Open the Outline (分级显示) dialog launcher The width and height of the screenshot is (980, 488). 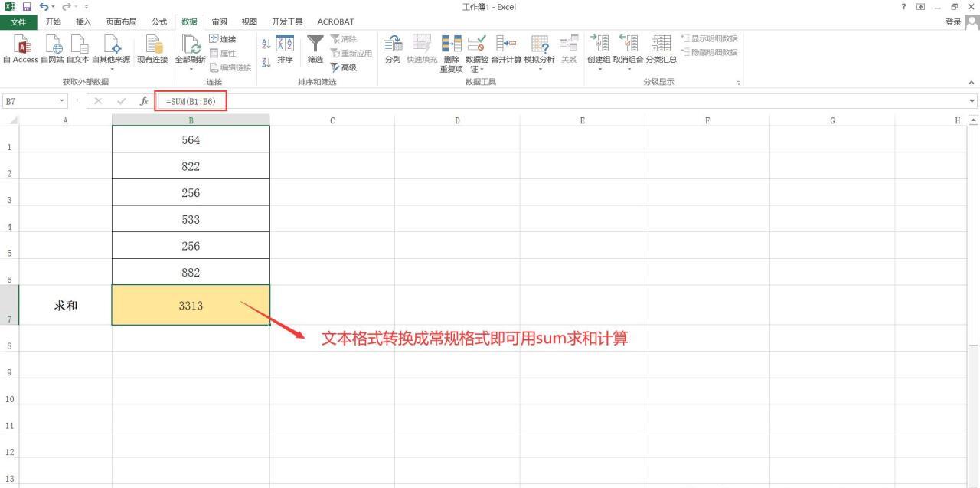[738, 83]
